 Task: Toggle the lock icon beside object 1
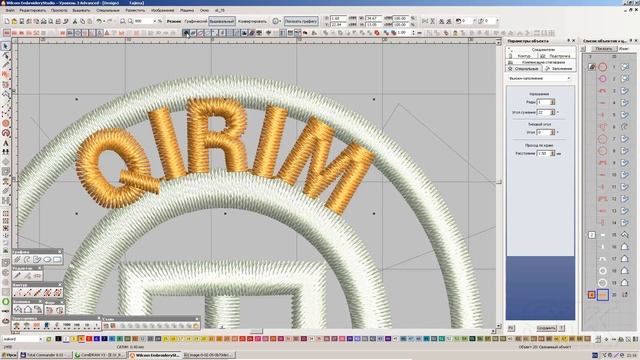click(x=592, y=67)
